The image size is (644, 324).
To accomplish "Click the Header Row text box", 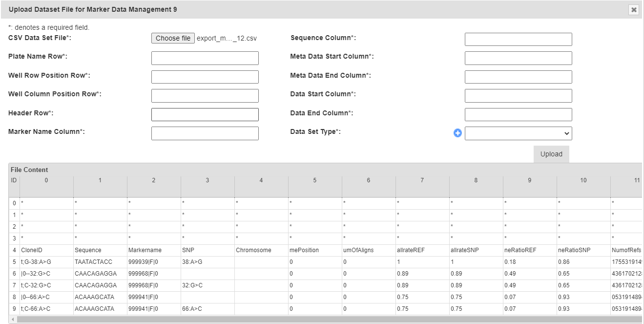I will point(205,114).
